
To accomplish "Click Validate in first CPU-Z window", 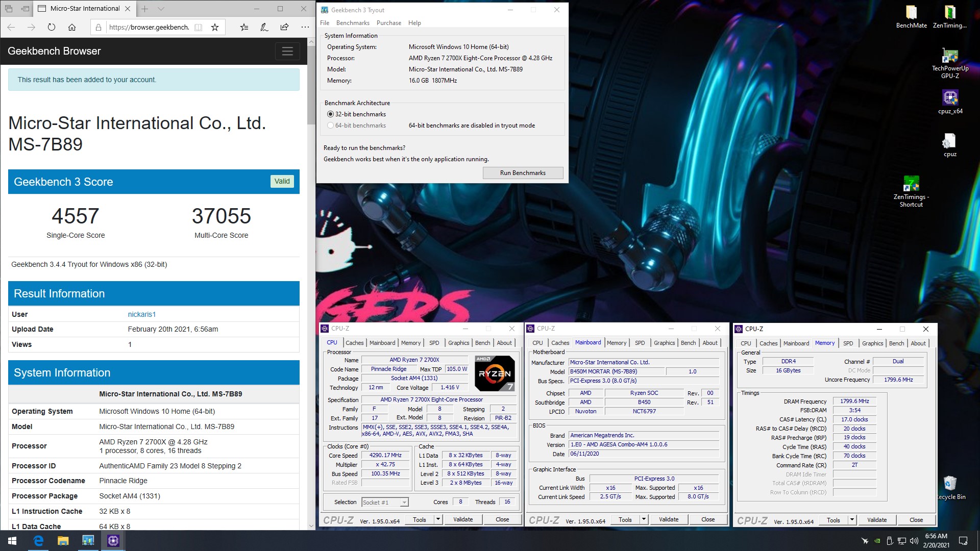I will click(x=463, y=519).
